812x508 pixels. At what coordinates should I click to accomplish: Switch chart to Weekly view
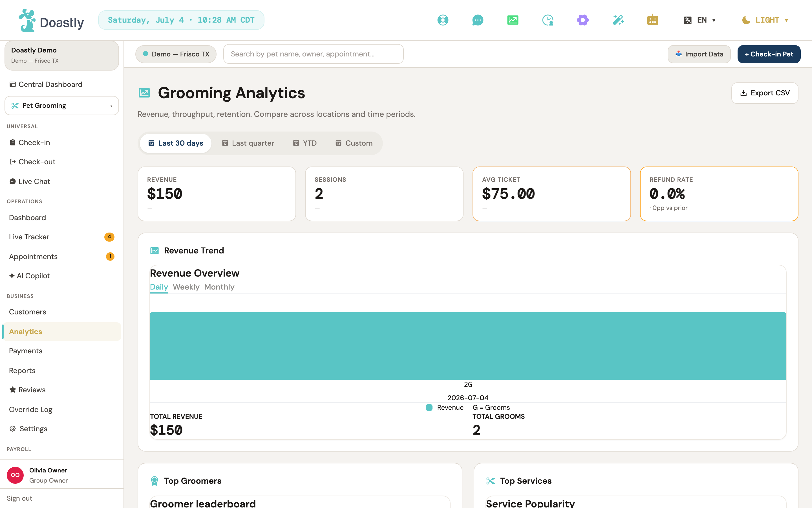coord(186,287)
